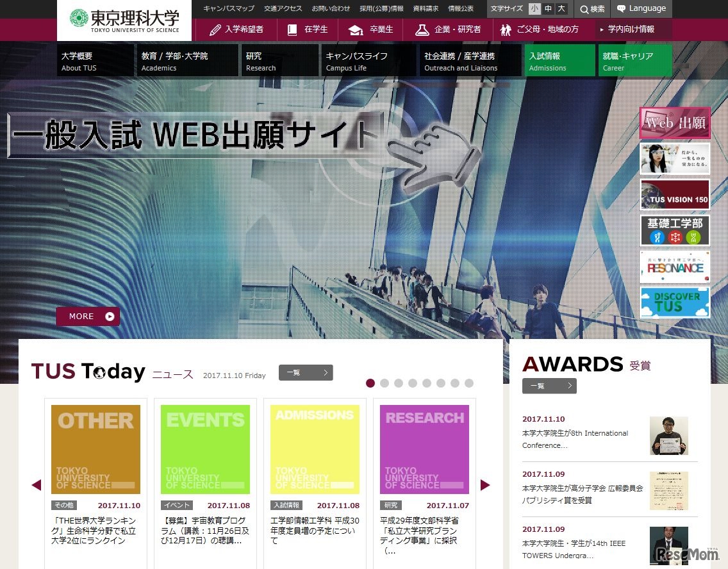Open the 社会連携 Outreach and Liaisons menu

pos(470,60)
